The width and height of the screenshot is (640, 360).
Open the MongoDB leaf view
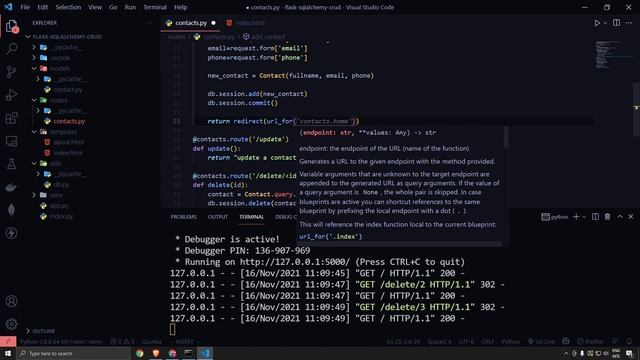pyautogui.click(x=11, y=210)
